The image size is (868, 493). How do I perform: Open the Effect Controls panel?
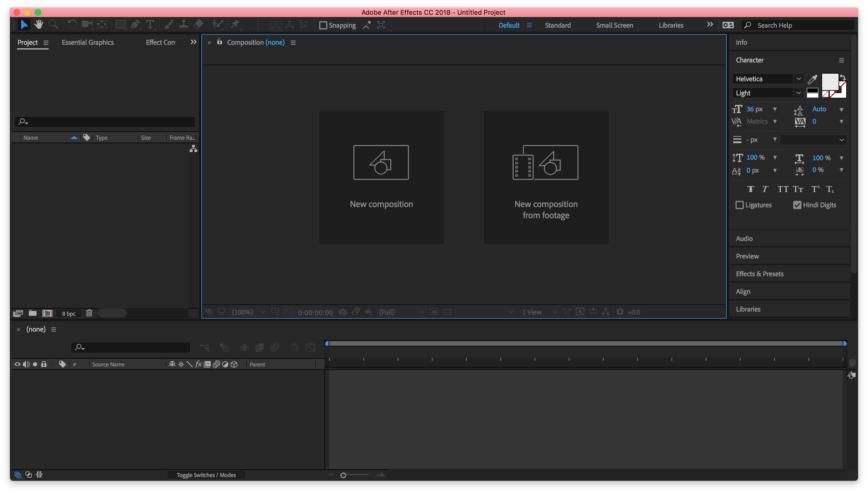click(161, 42)
